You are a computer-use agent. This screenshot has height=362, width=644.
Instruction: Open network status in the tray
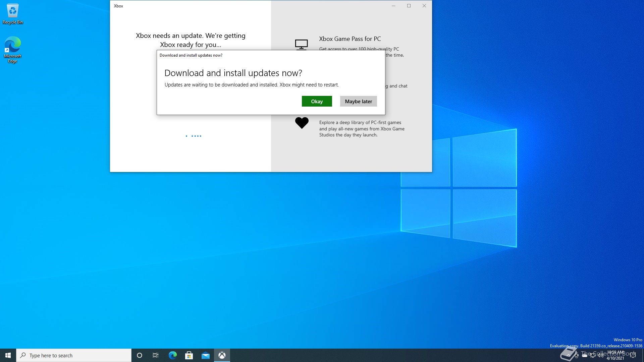593,355
